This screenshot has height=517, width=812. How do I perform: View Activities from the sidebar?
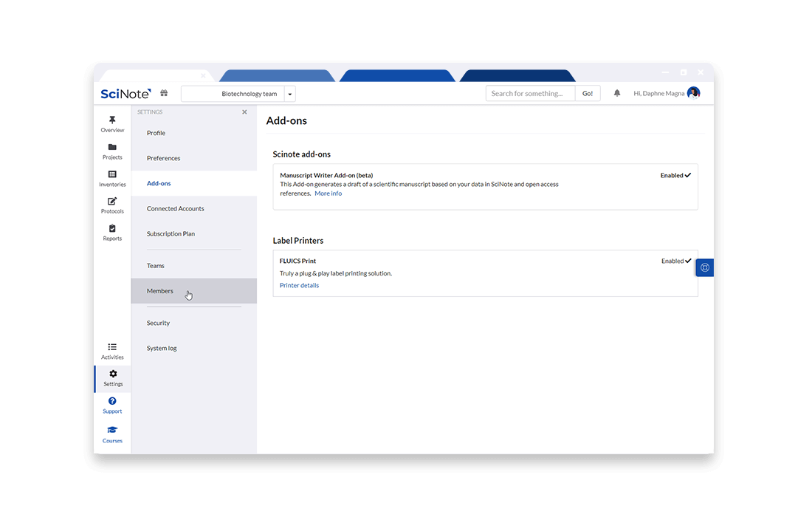tap(112, 351)
